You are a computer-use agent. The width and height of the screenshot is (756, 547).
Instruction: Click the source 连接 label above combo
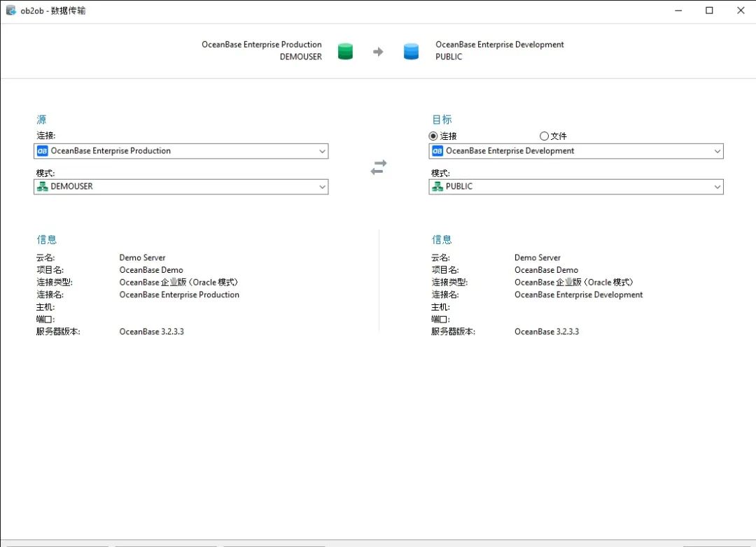click(45, 136)
